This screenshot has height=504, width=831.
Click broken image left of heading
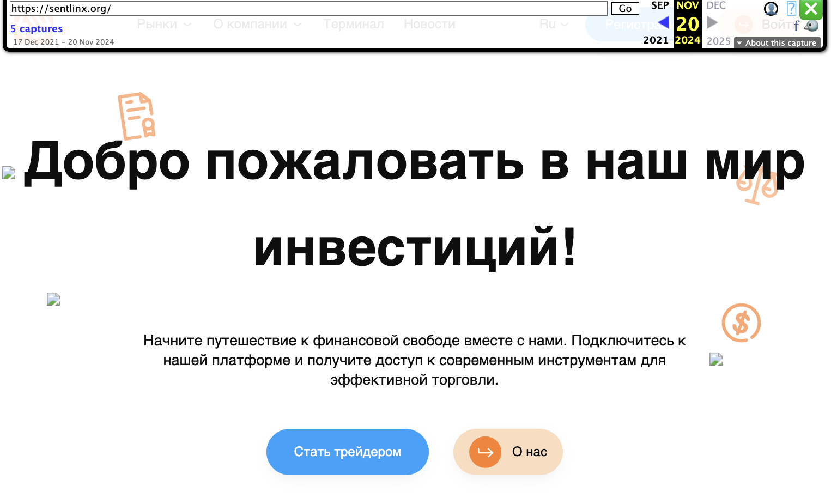click(x=9, y=173)
